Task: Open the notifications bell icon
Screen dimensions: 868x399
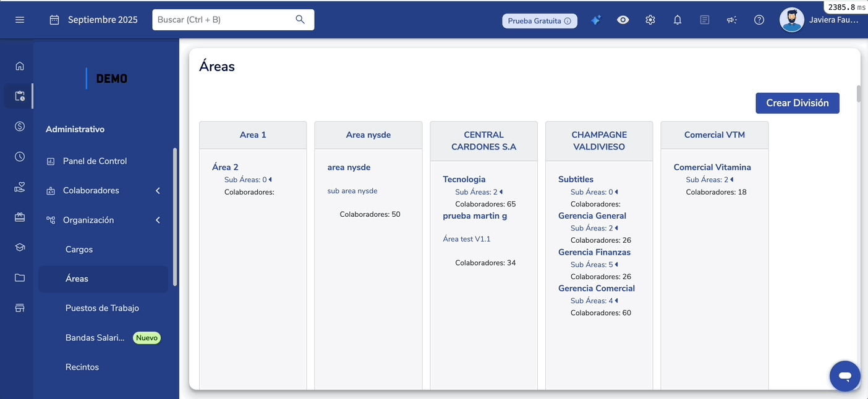Action: (x=678, y=20)
